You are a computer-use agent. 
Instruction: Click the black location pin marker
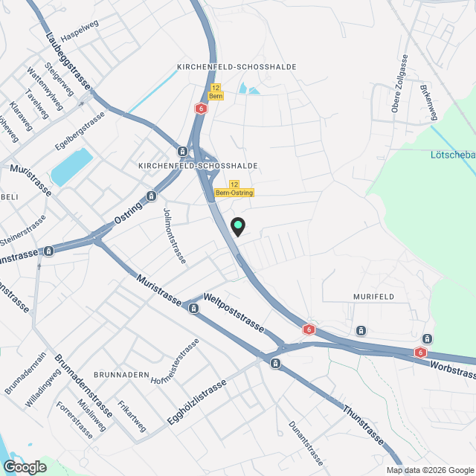[x=238, y=227]
